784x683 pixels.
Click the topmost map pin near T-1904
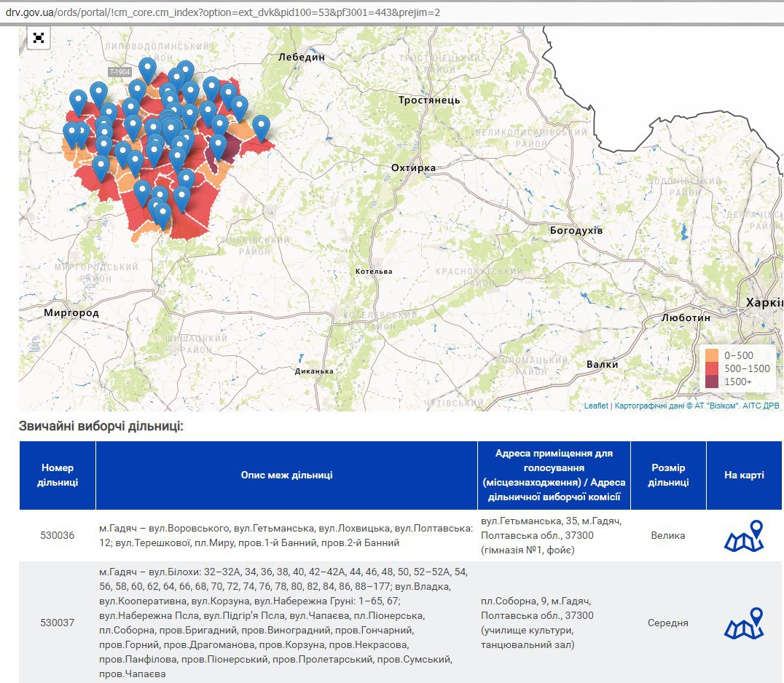pyautogui.click(x=147, y=71)
